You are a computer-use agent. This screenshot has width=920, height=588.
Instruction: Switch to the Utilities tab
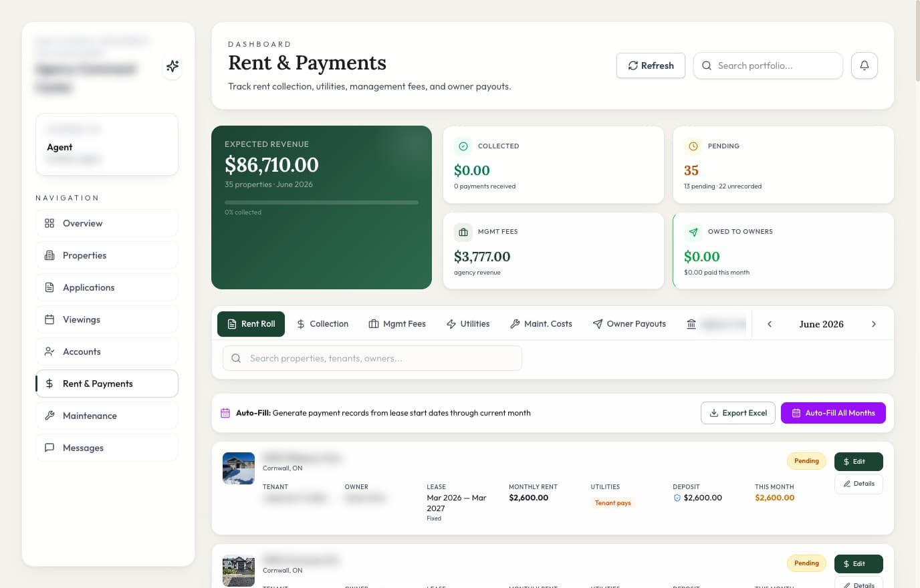pos(468,324)
